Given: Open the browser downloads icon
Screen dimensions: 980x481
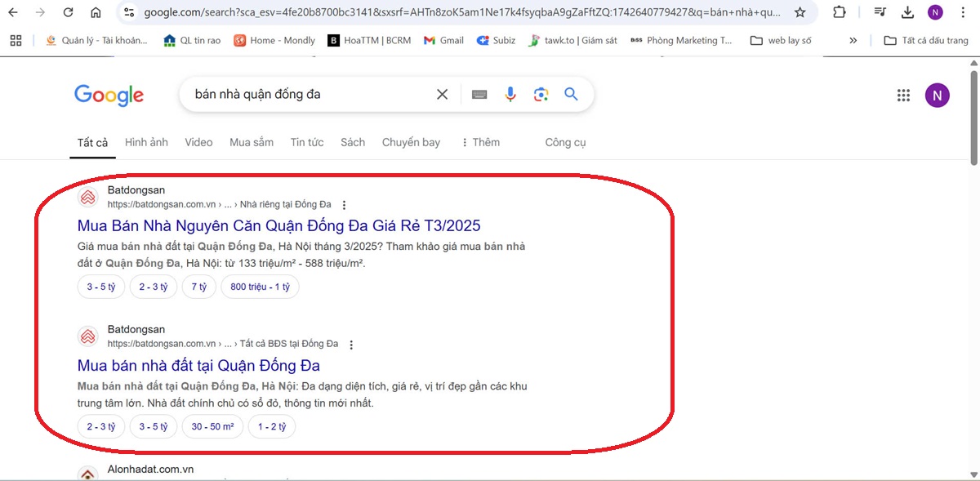Looking at the screenshot, I should pos(907,12).
